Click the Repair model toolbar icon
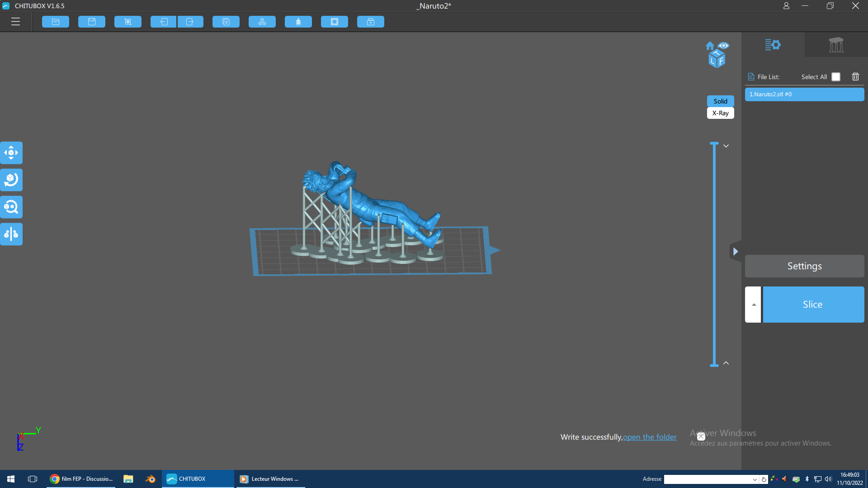The width and height of the screenshot is (868, 488). pyautogui.click(x=371, y=22)
